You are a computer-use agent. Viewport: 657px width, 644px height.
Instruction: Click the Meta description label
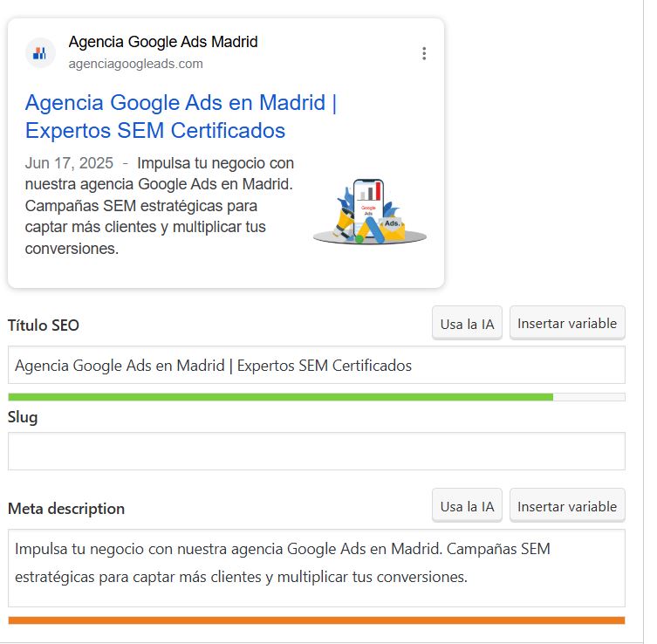(x=66, y=509)
